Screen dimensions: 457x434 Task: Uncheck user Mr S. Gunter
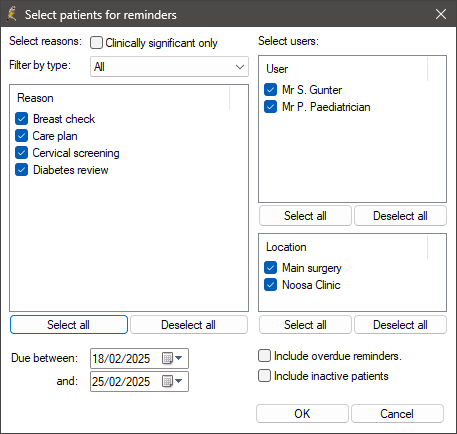coord(270,90)
